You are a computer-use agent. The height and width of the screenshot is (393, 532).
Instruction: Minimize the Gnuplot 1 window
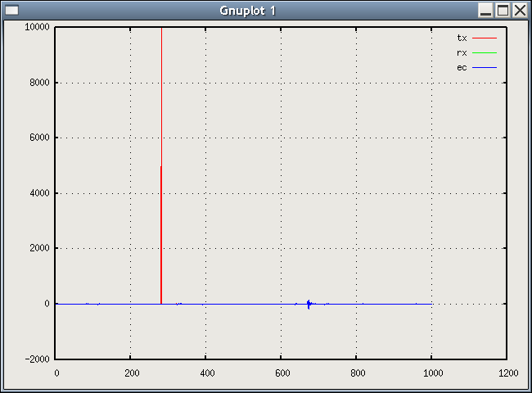pyautogui.click(x=486, y=10)
